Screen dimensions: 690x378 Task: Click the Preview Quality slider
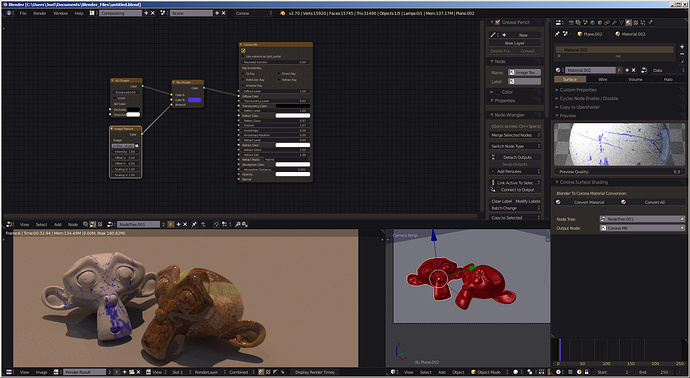point(619,172)
